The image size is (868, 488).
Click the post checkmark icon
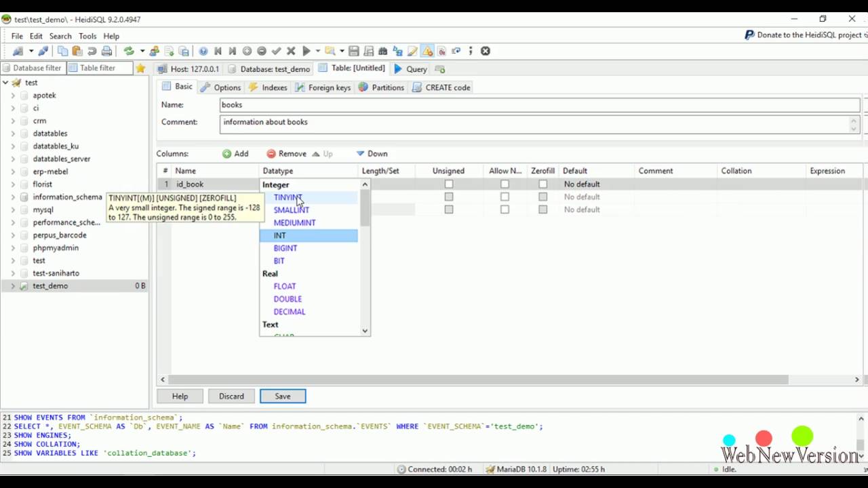coord(276,51)
